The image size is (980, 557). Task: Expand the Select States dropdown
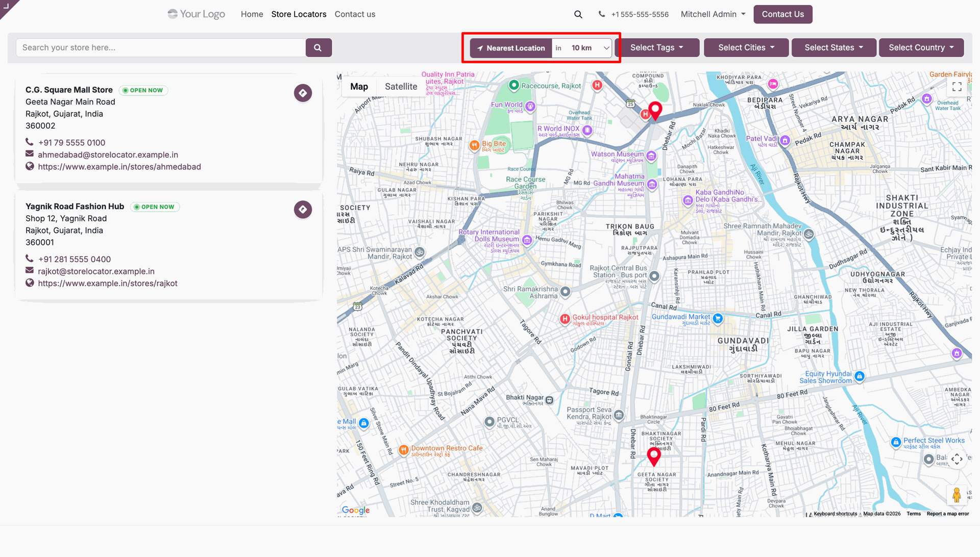tap(834, 47)
